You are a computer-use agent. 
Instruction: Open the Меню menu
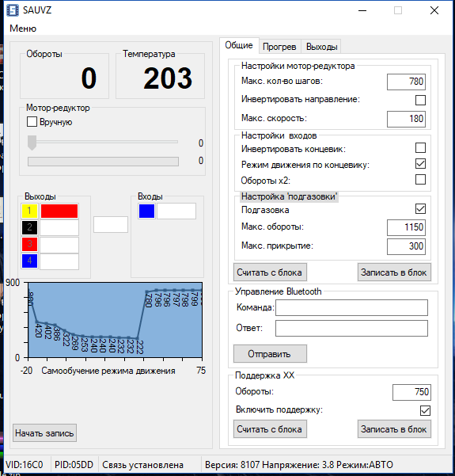click(23, 29)
